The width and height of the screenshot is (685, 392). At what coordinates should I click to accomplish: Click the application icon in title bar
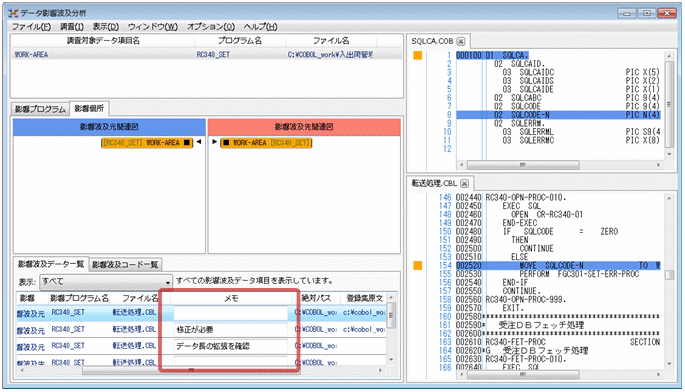point(13,13)
